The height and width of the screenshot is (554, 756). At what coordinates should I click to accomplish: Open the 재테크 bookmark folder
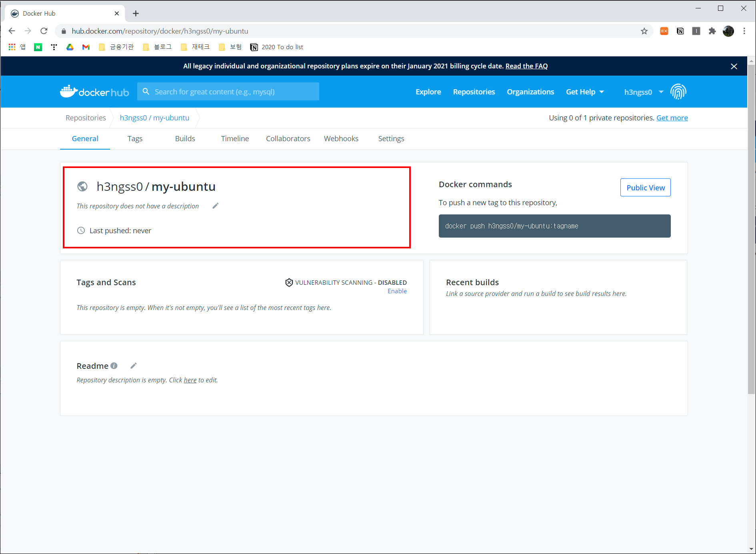(x=195, y=47)
